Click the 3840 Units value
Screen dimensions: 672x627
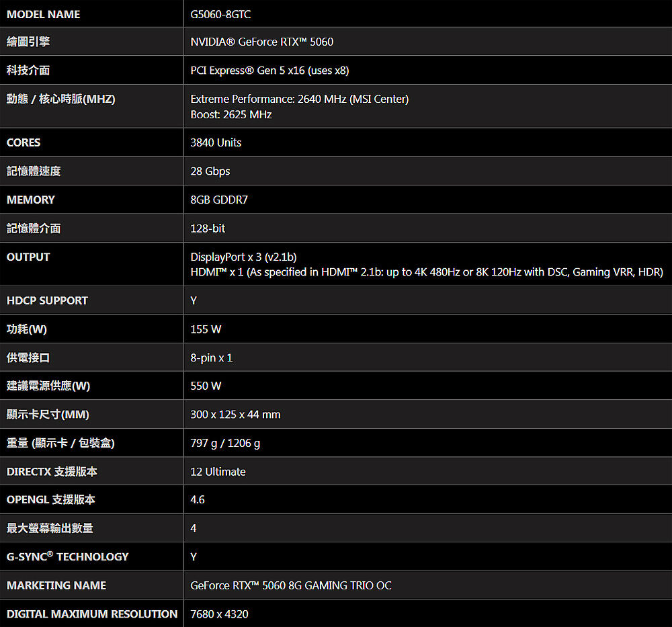point(216,142)
